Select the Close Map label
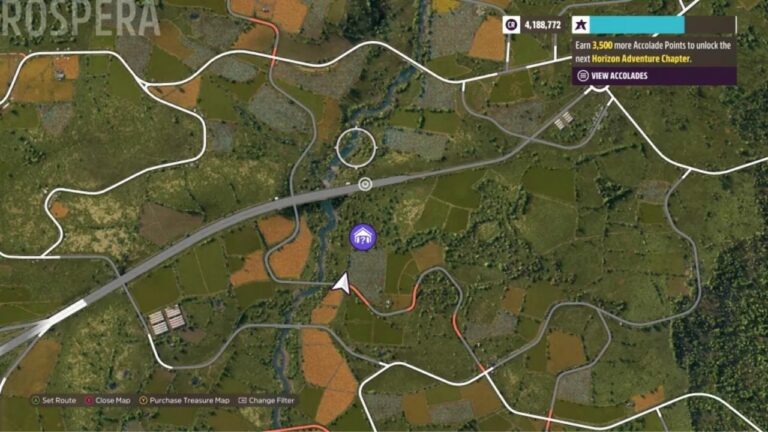 [x=113, y=401]
